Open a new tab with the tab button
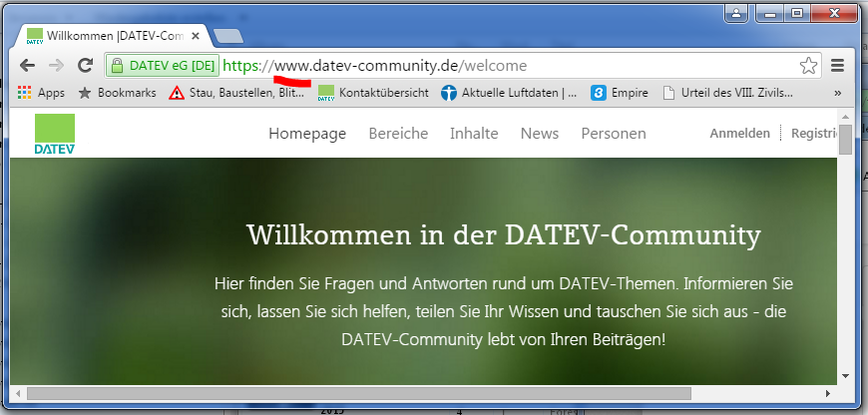Screen dimensions: 868x415 point(228,37)
